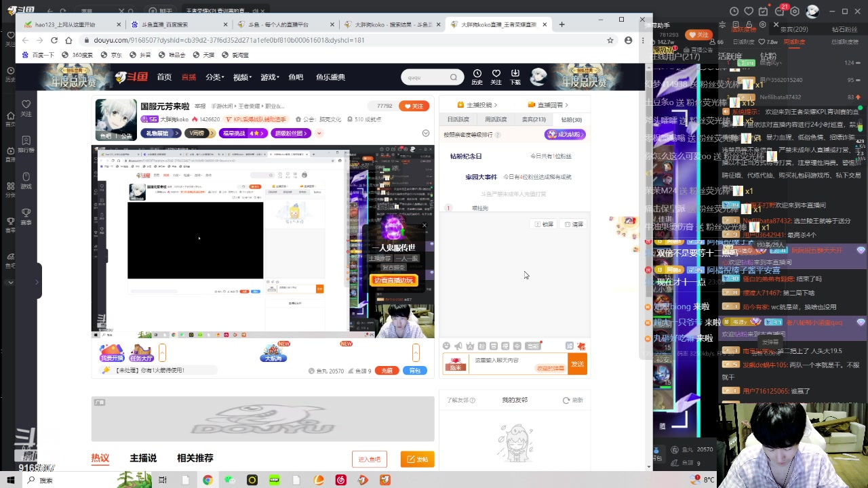Open a new browser tab with plus

coord(561,24)
